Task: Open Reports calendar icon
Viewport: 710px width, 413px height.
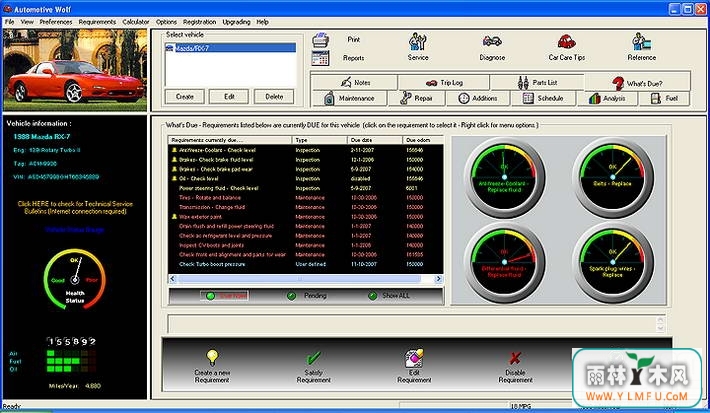Action: pos(321,58)
